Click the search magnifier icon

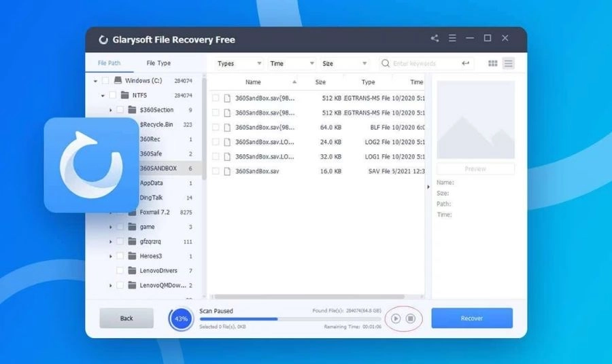(x=386, y=63)
